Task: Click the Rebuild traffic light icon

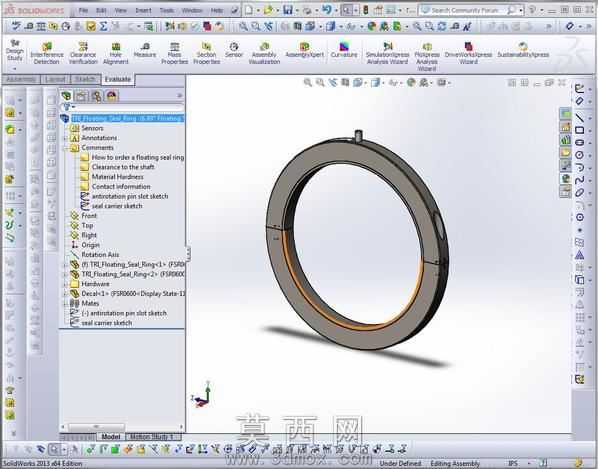Action: [365, 10]
